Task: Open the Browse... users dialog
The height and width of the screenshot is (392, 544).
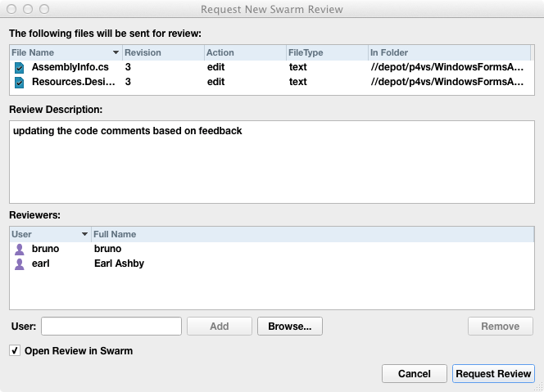Action: click(x=290, y=327)
